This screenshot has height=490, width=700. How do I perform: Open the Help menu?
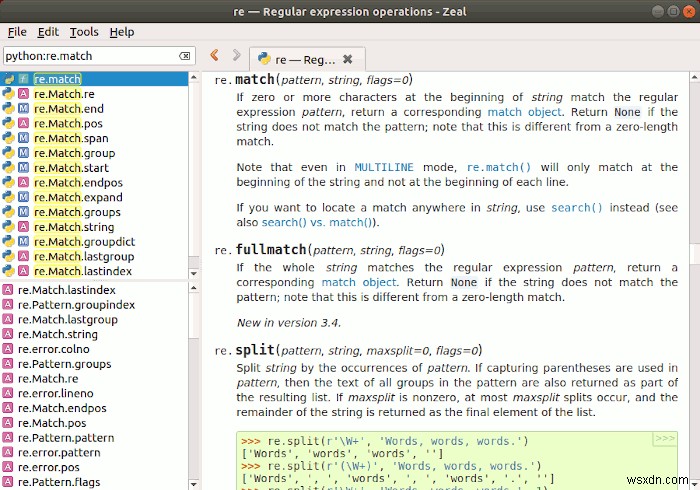122,32
